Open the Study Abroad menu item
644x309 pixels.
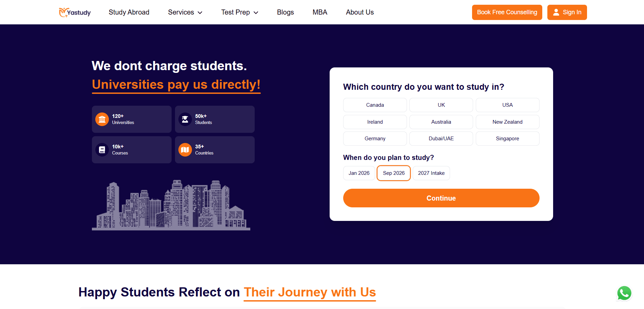tap(129, 12)
